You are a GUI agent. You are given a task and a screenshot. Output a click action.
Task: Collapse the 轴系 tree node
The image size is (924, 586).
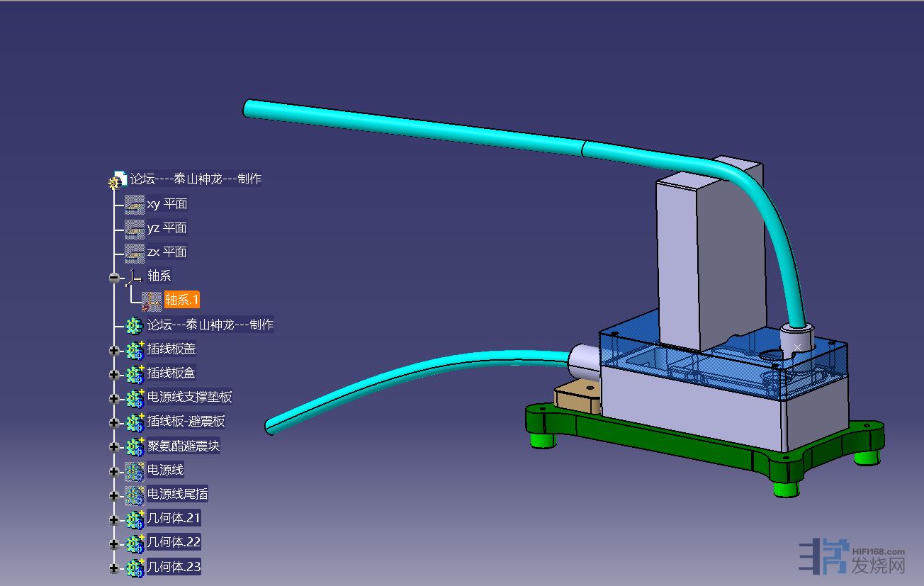114,278
